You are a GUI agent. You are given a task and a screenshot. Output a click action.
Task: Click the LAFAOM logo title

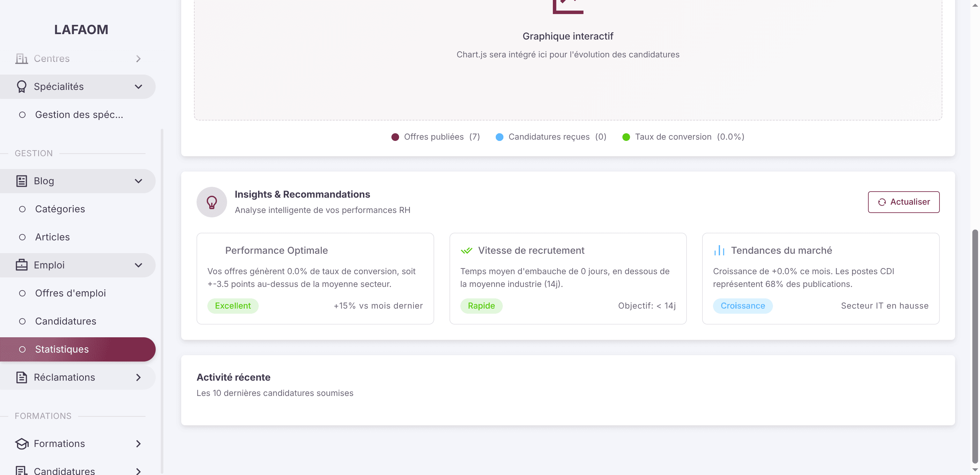click(x=81, y=30)
